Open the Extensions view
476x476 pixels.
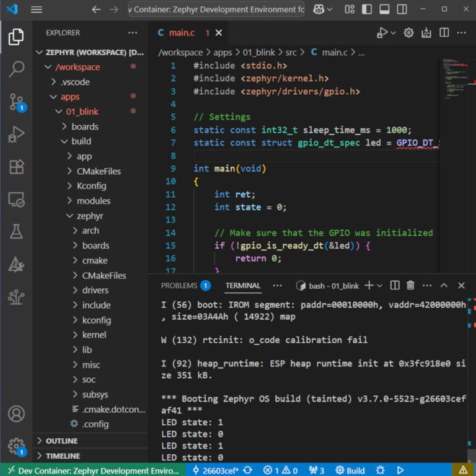[16, 167]
